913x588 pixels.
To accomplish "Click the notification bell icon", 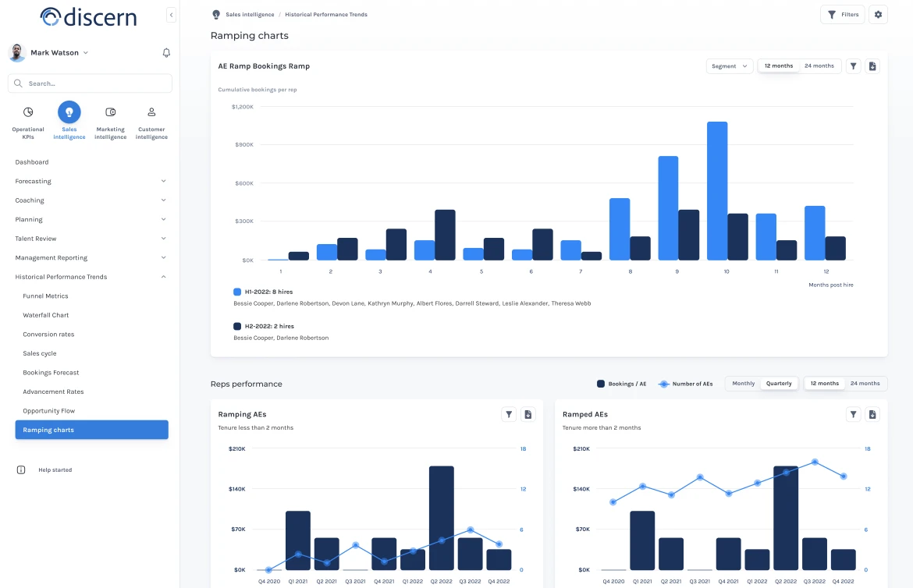I will point(166,53).
